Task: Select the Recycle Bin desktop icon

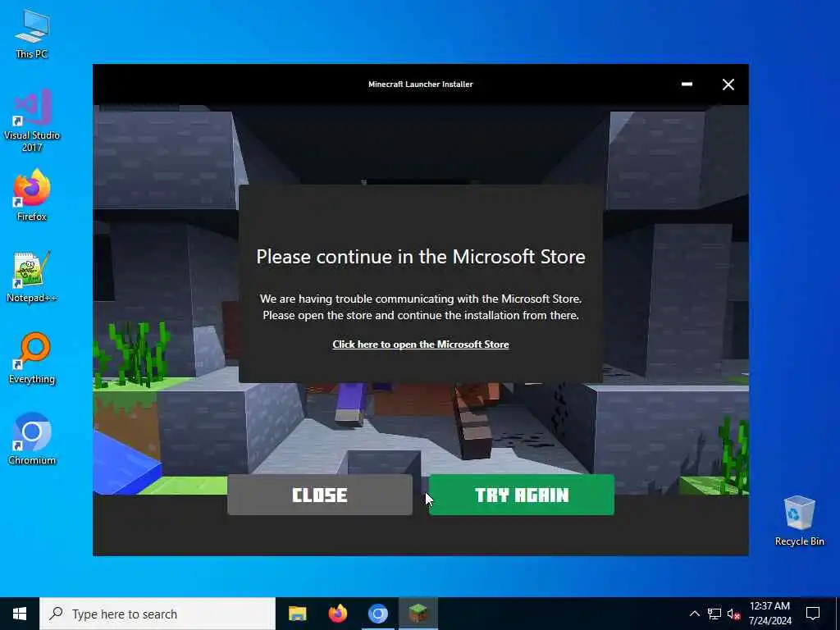Action: (799, 521)
